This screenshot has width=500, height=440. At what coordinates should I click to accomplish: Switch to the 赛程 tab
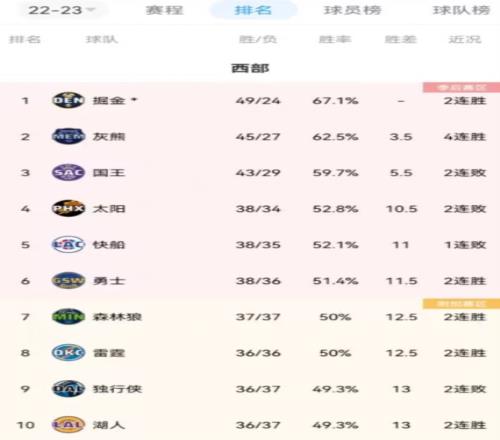point(164,10)
